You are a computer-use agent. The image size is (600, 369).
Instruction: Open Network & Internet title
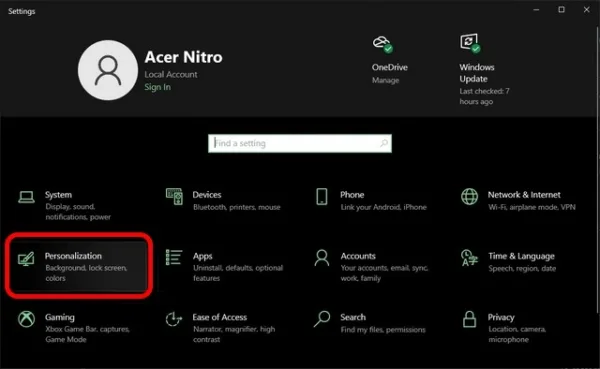tap(524, 195)
